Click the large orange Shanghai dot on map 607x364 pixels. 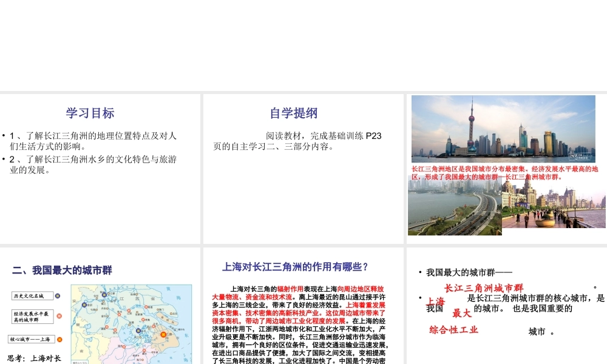163,334
